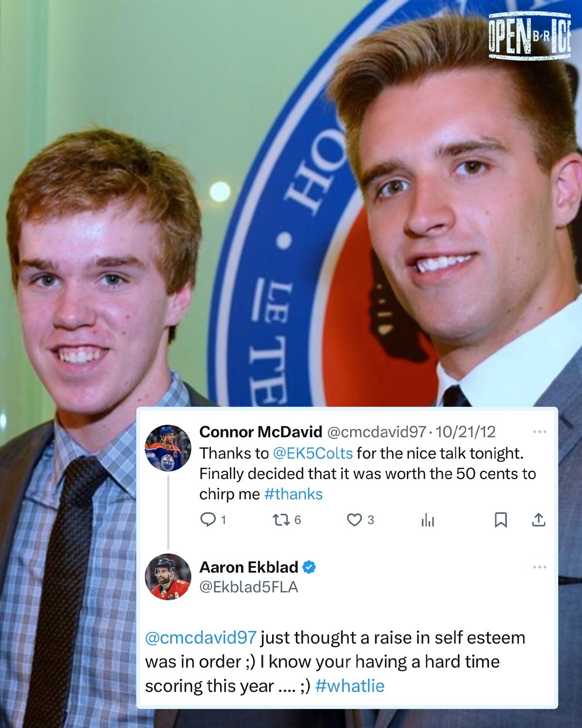This screenshot has height=728, width=582.
Task: Open the tweet analytics bar-chart icon
Action: pyautogui.click(x=428, y=520)
